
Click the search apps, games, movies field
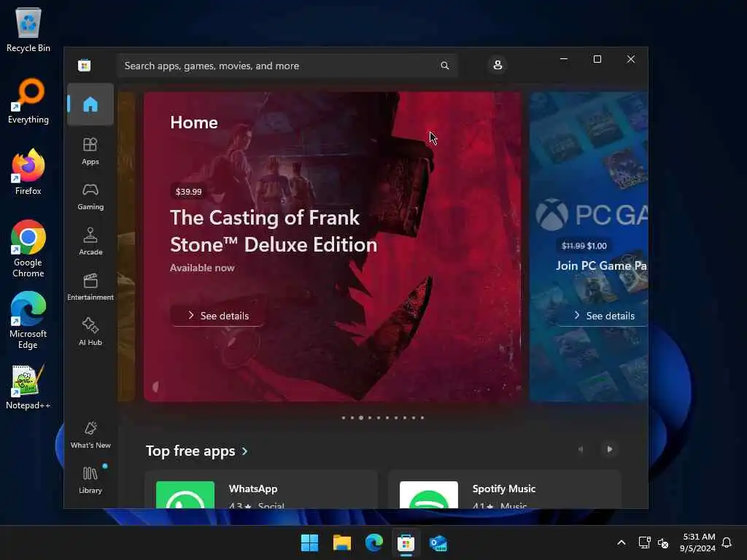click(287, 66)
